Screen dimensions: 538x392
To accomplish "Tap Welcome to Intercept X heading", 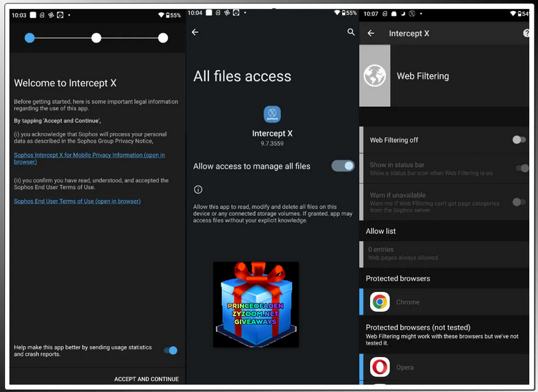I will 65,83.
